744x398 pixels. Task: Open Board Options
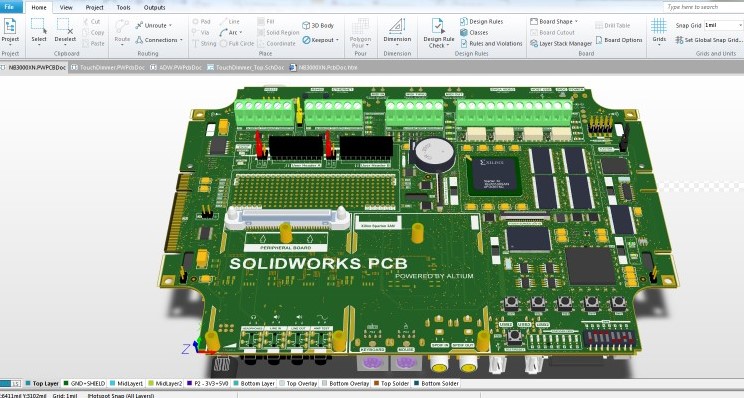tap(619, 40)
